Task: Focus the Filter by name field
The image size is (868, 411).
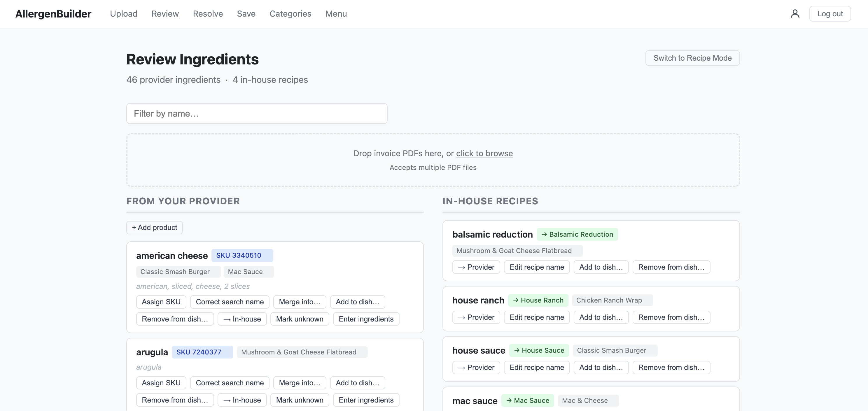Action: point(257,113)
